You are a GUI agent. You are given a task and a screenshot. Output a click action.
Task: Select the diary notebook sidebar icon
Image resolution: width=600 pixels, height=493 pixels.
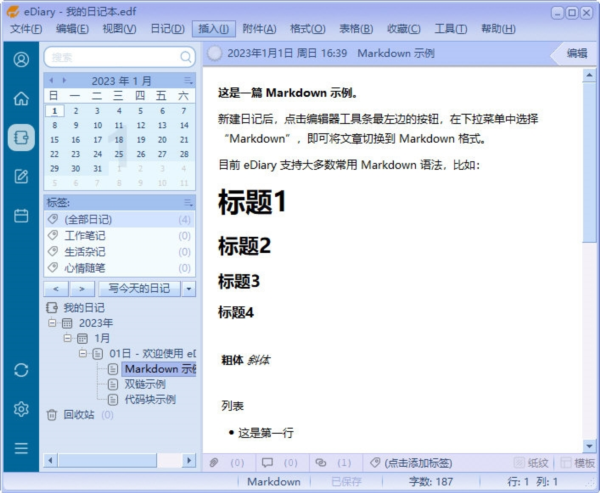21,137
